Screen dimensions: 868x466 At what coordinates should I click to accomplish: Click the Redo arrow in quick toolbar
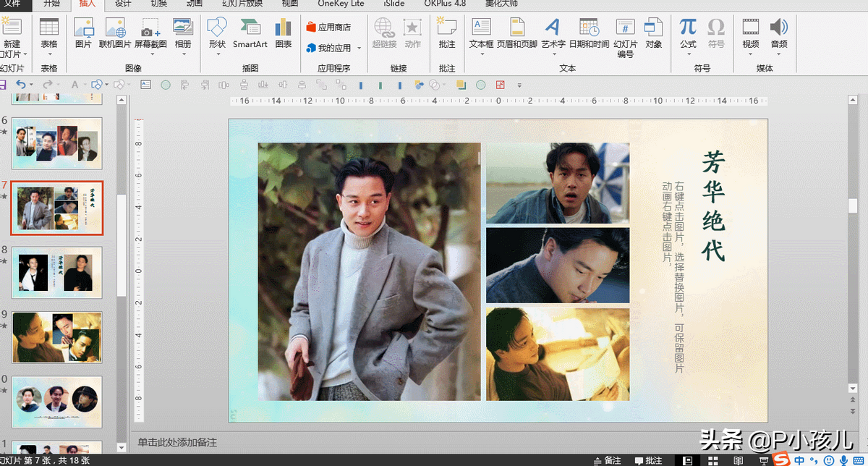(x=47, y=85)
